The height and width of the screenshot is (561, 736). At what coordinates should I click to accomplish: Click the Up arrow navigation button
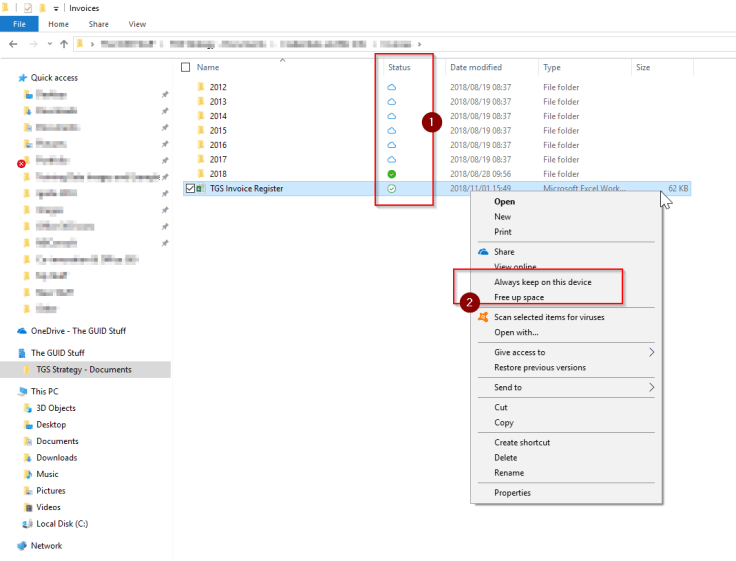(x=64, y=44)
